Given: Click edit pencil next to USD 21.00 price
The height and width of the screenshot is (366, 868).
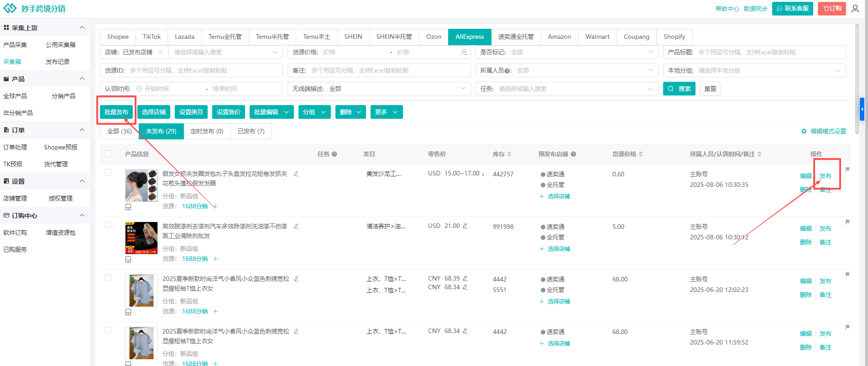Looking at the screenshot, I should pos(465,226).
